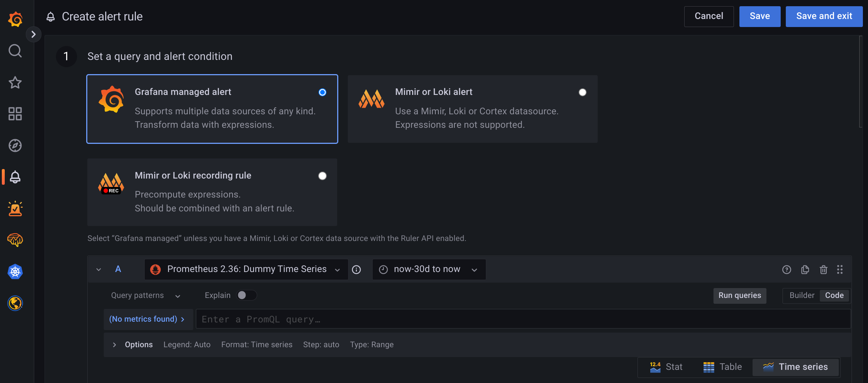Click the Starred items star icon
868x383 pixels.
[15, 83]
